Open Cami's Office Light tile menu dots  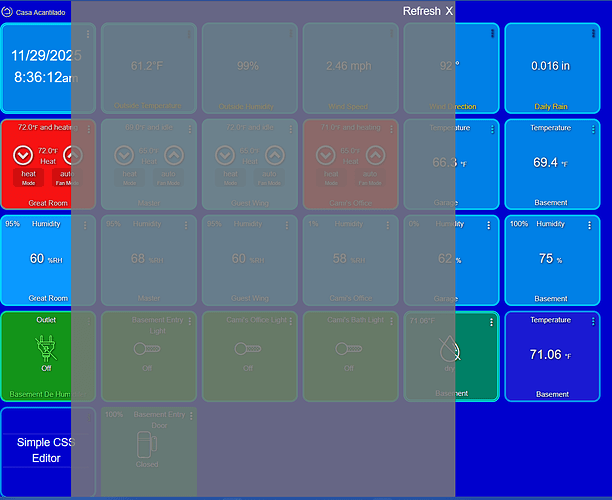pos(290,321)
